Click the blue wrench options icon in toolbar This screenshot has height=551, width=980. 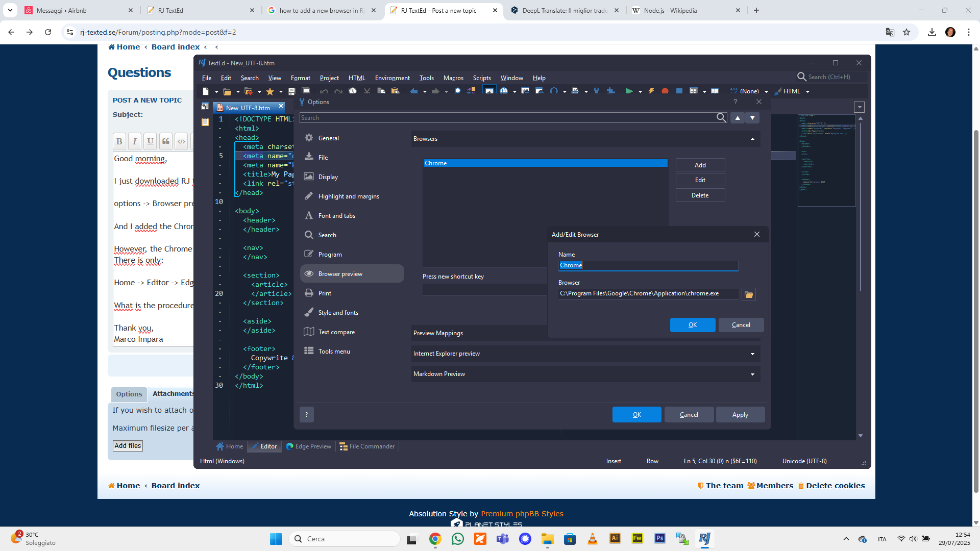(x=596, y=91)
